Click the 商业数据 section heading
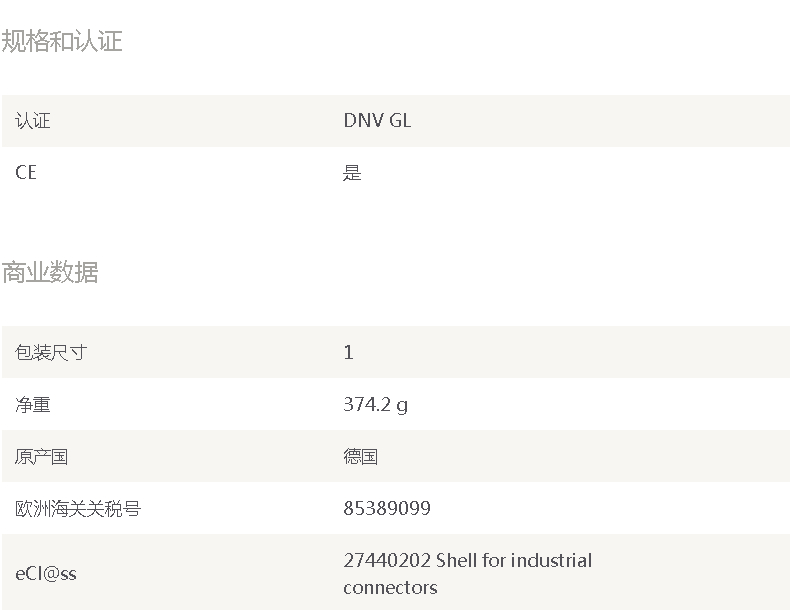Viewport: 790px width, 610px height. [50, 272]
